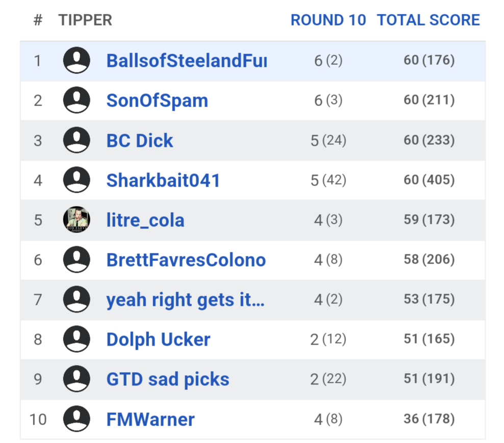Viewport: 504px width, 443px height.
Task: Click BrettFavresColono's avatar icon
Action: pos(77,259)
